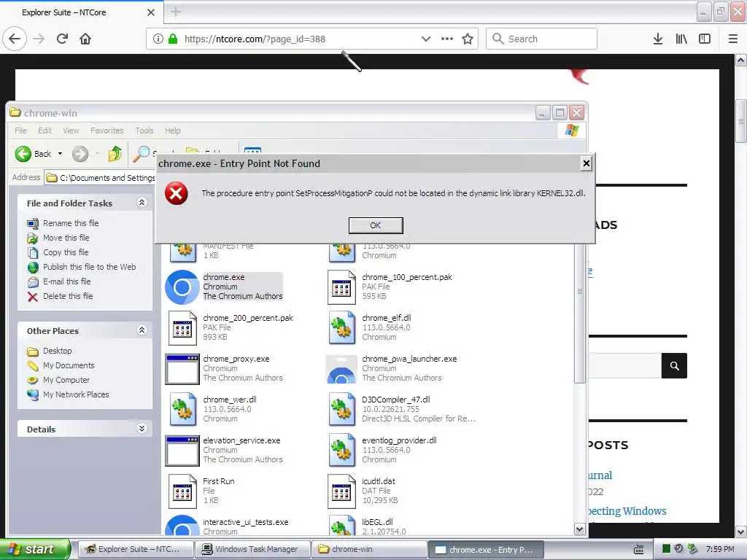Collapse the Other Places panel
The width and height of the screenshot is (747, 560).
coord(142,330)
